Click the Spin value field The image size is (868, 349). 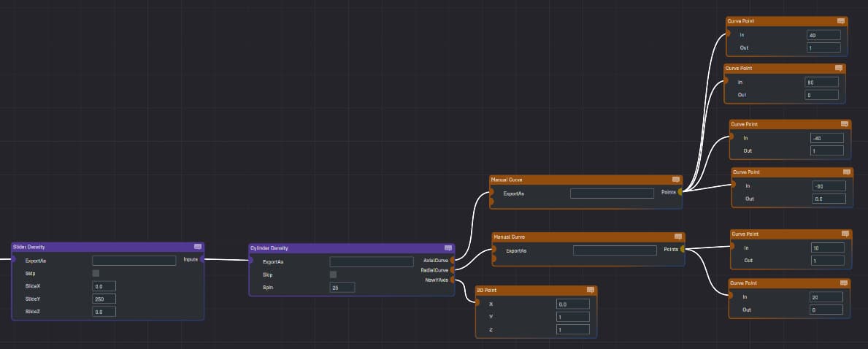click(x=342, y=287)
